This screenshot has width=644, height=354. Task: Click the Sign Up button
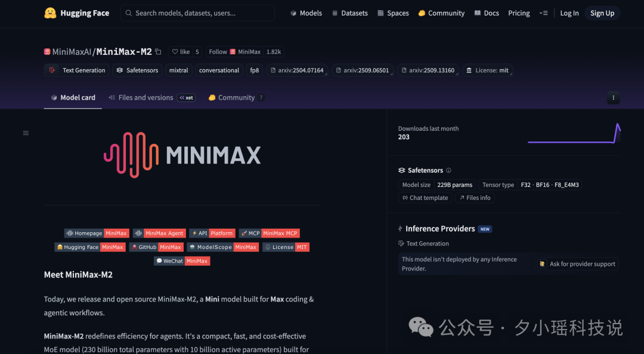point(602,13)
